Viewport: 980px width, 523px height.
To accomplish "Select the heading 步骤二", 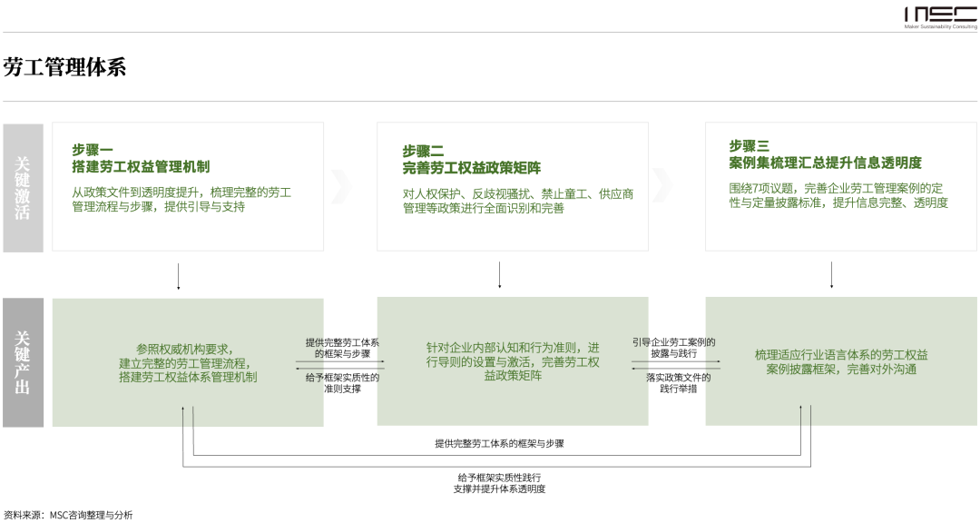I will pos(423,152).
